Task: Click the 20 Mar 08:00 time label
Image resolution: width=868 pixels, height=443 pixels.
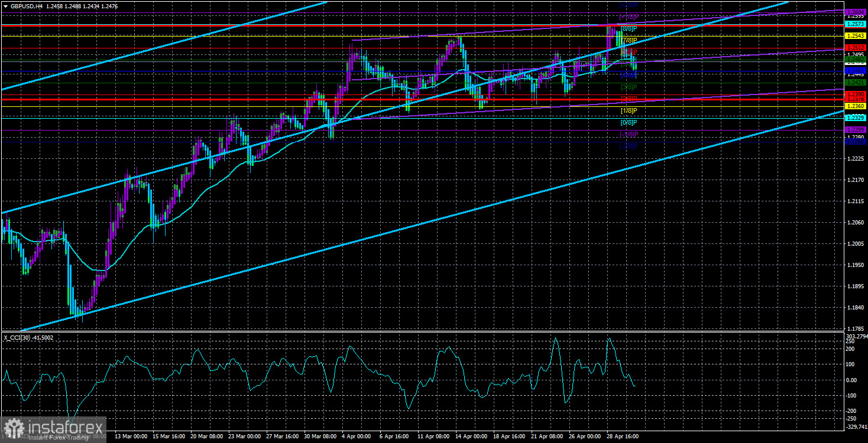Action: point(206,437)
